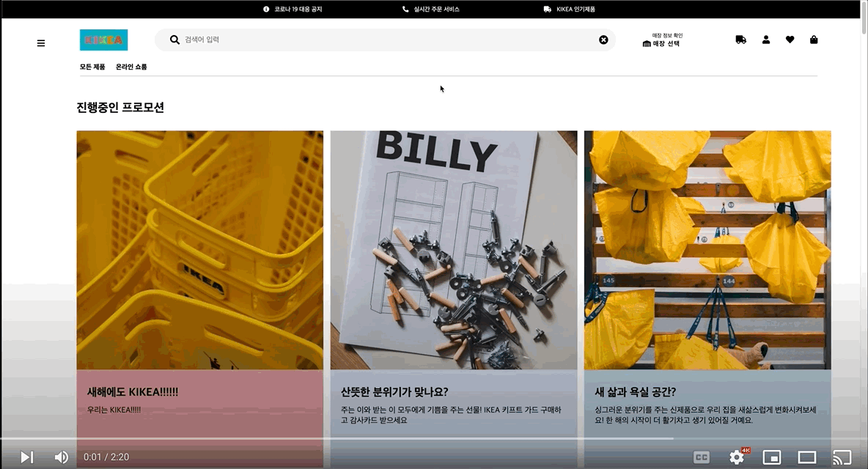The image size is (868, 469).
Task: Open the shopping bag icon
Action: (x=814, y=40)
